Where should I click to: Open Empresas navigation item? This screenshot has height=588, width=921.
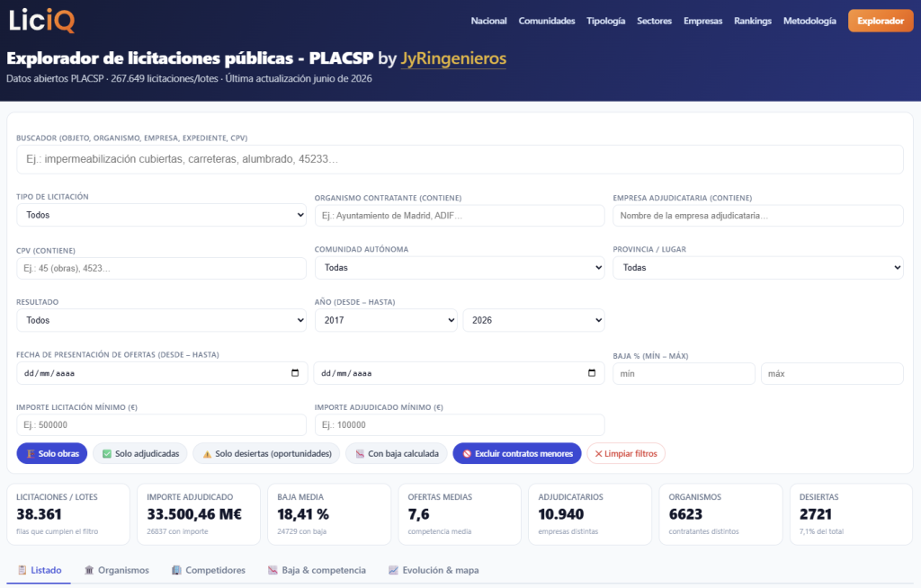(703, 22)
